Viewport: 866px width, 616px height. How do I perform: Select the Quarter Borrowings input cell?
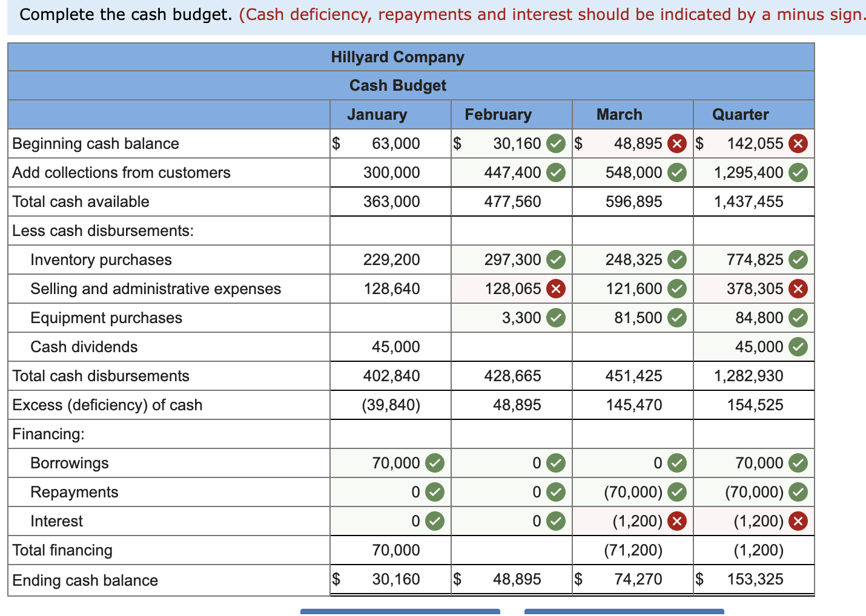pyautogui.click(x=745, y=463)
